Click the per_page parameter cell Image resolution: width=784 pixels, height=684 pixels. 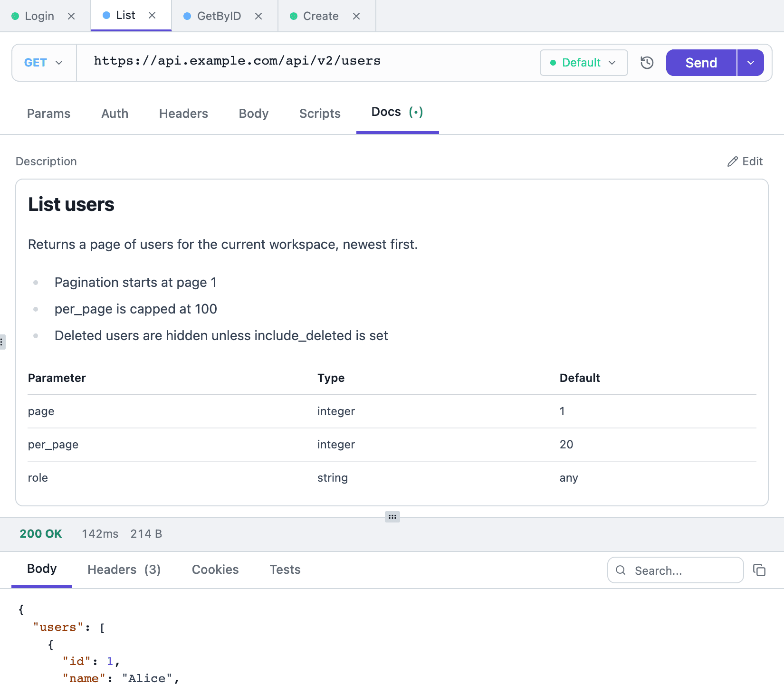coord(53,445)
